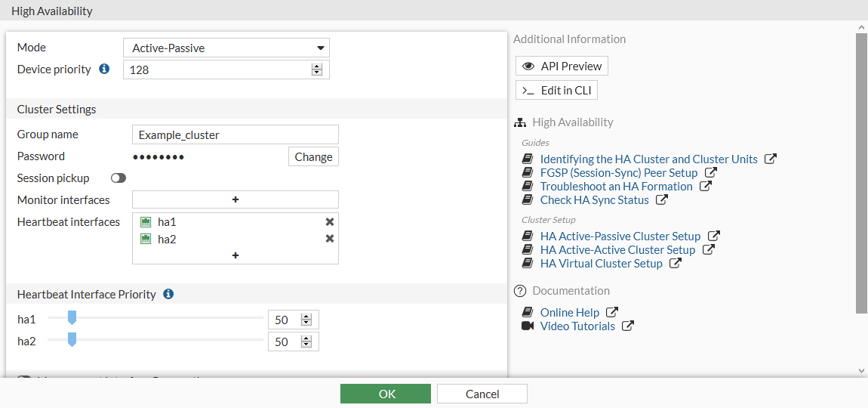868x408 pixels.
Task: Open the Mode dropdown
Action: pos(226,48)
